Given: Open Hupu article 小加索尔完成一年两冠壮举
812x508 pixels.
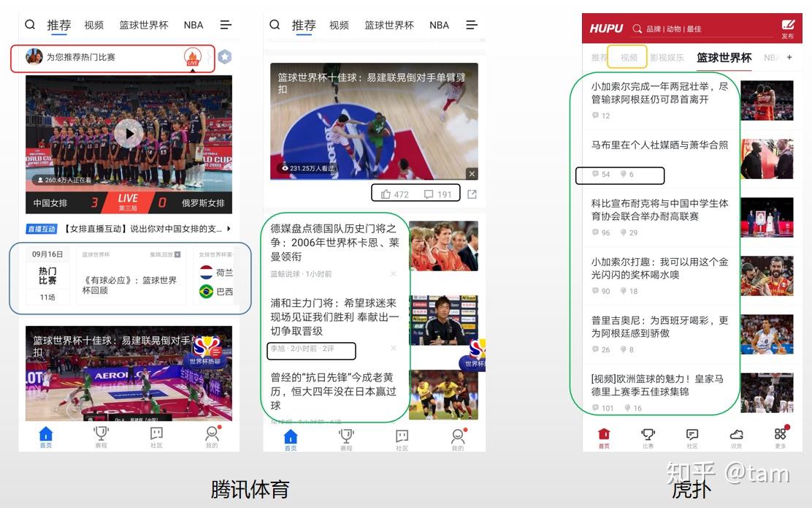Looking at the screenshot, I should tap(659, 93).
